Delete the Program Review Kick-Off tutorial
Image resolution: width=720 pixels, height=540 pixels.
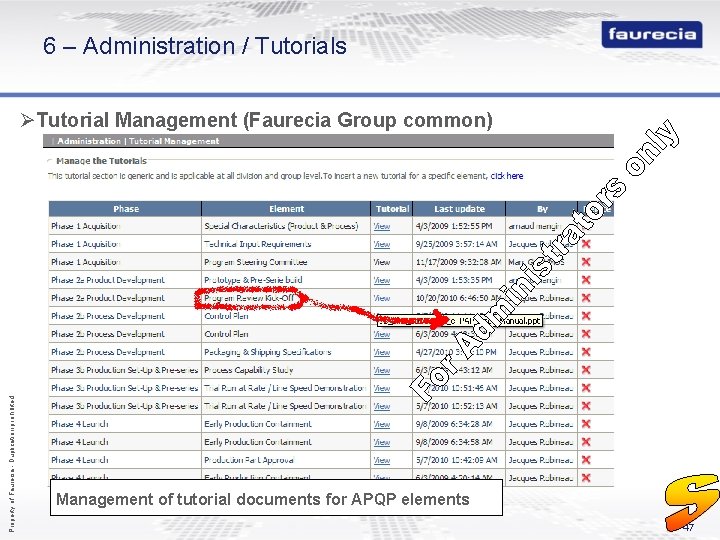click(586, 298)
